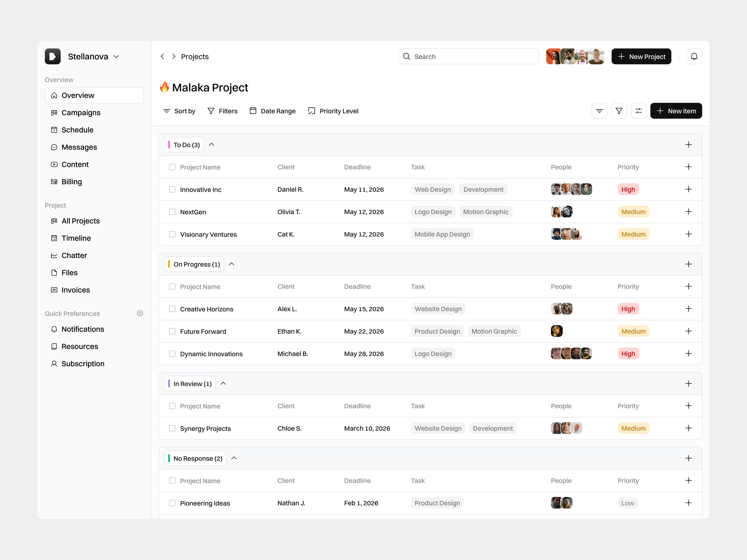Click the search magnifier icon

(407, 56)
